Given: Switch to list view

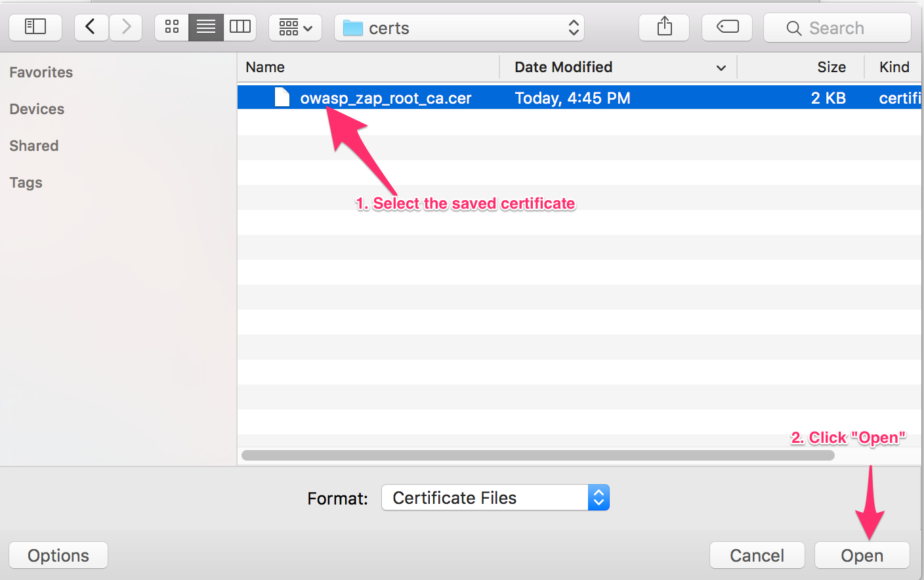Looking at the screenshot, I should pyautogui.click(x=205, y=27).
